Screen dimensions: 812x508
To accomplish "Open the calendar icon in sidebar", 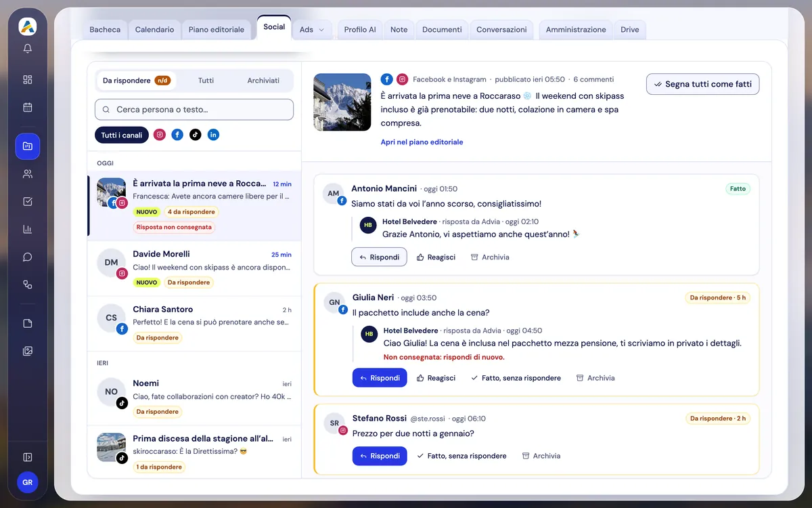I will pyautogui.click(x=28, y=107).
